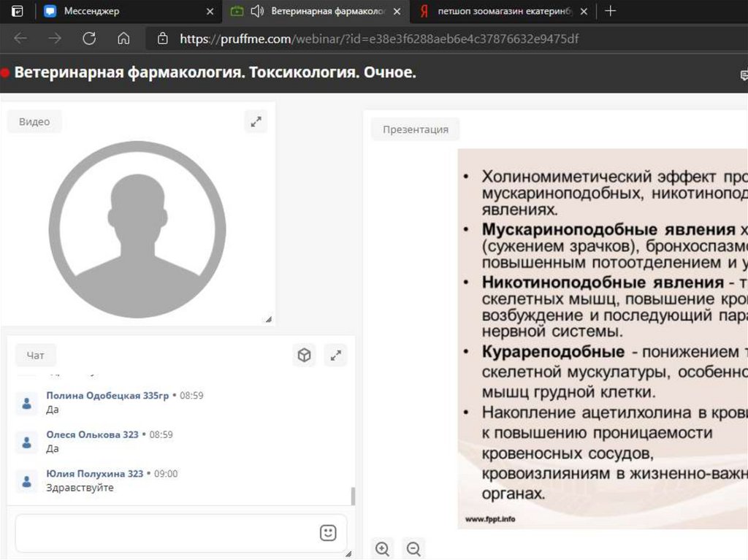
Task: Reload the webinar page
Action: 89,39
